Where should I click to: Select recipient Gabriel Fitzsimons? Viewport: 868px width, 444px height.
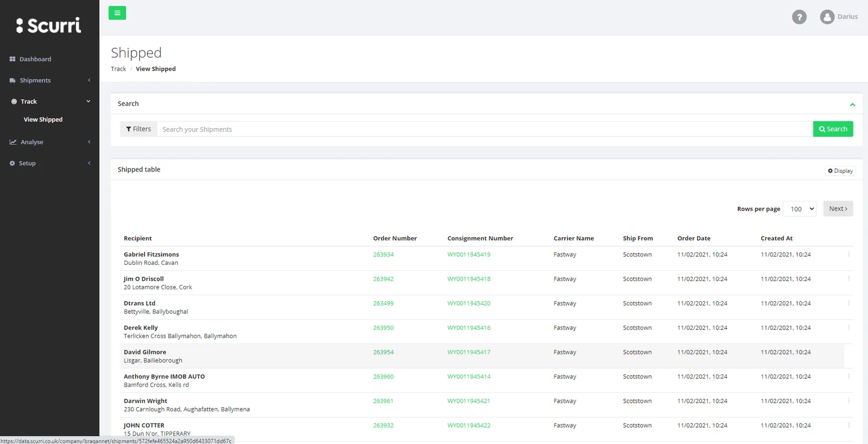coord(151,255)
